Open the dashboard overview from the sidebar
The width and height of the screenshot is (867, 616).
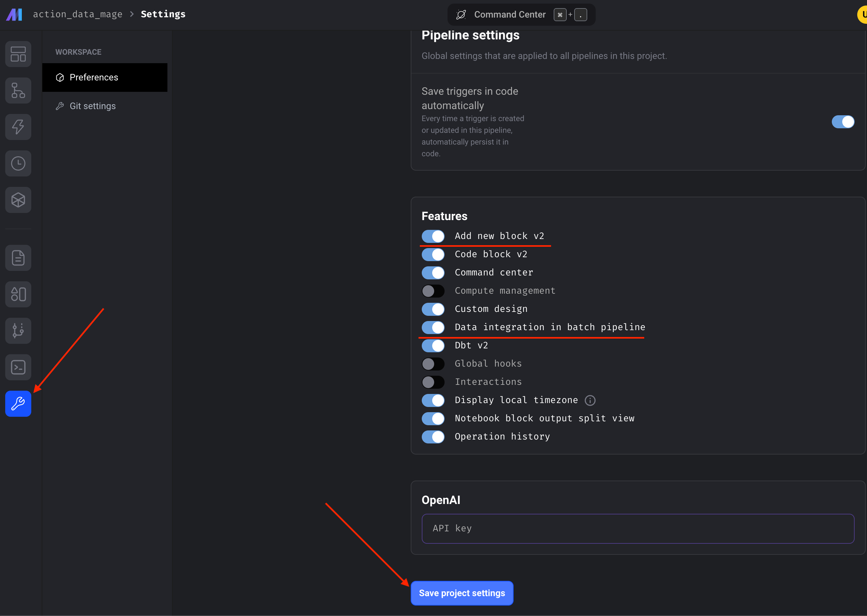click(x=18, y=54)
